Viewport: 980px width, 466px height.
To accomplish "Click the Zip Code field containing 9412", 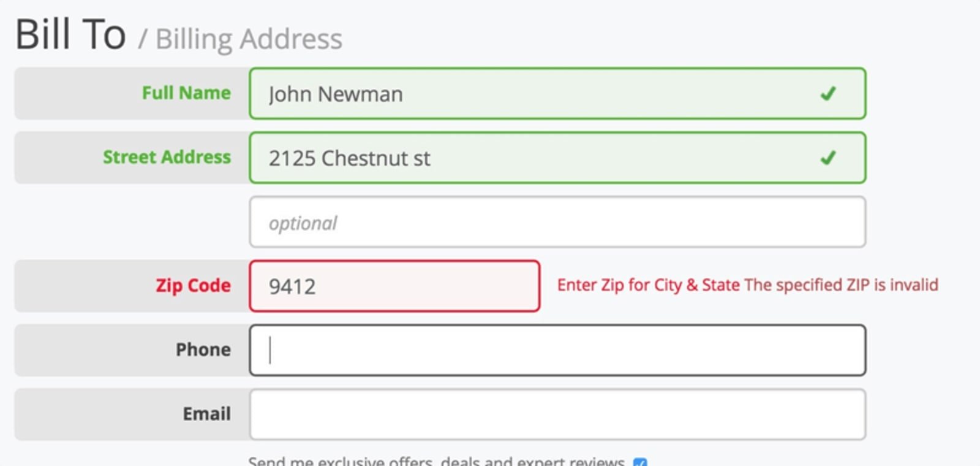I will [x=394, y=286].
